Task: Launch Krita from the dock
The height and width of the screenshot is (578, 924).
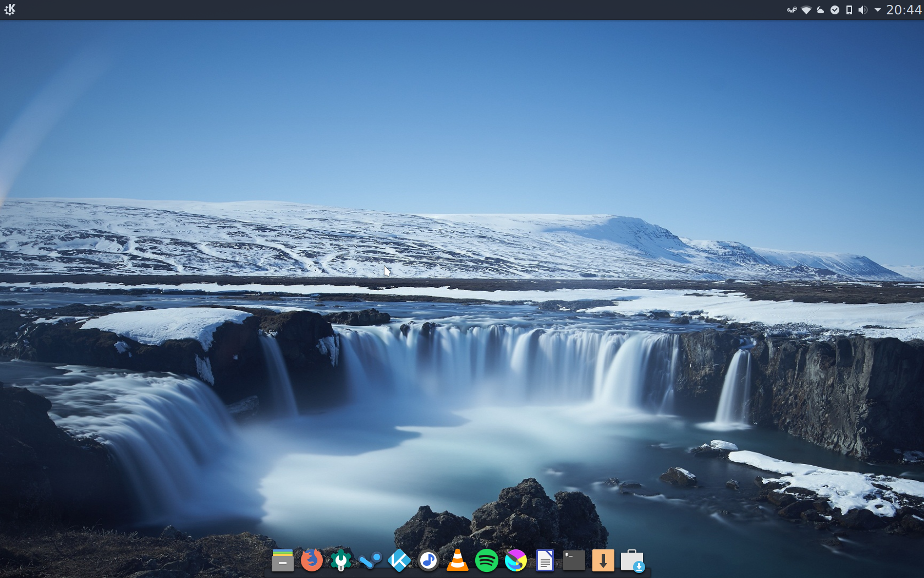Action: pos(516,561)
